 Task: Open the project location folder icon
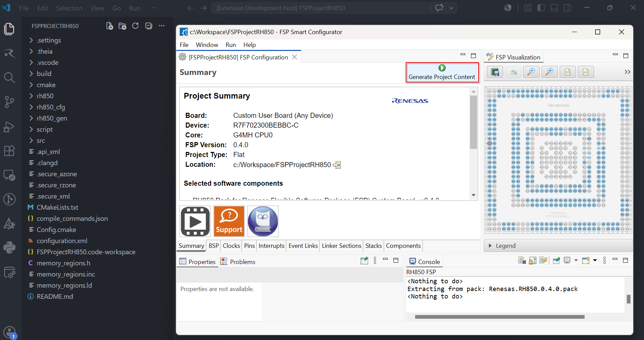337,165
